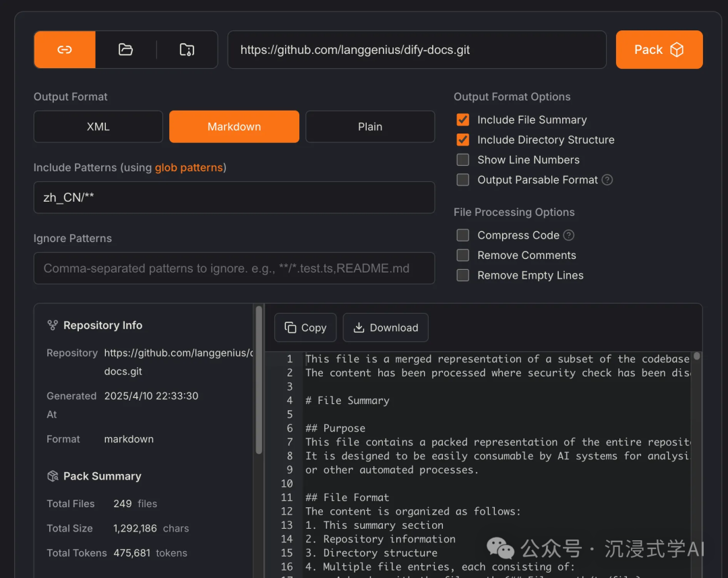Uncheck Include File Summary
The width and height of the screenshot is (728, 578).
coord(462,120)
